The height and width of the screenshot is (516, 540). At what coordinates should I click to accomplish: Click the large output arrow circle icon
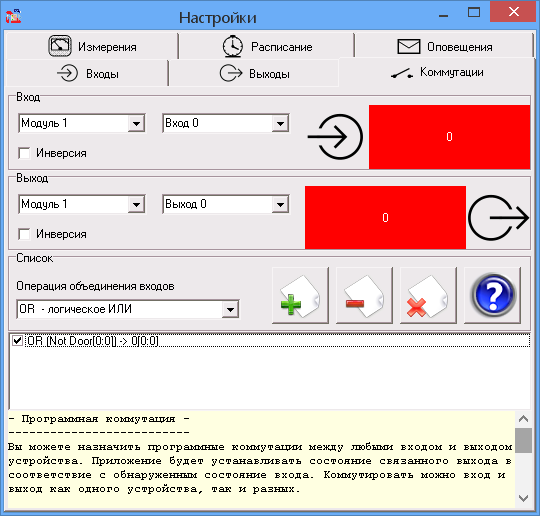coord(498,218)
